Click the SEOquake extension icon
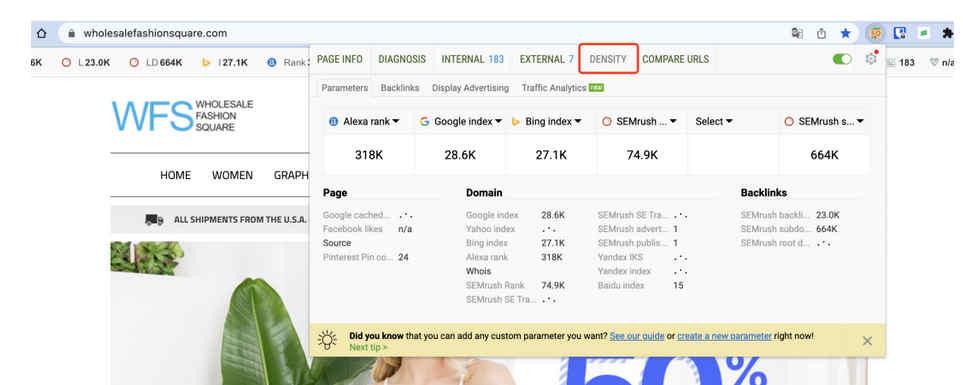The width and height of the screenshot is (963, 385). (876, 33)
